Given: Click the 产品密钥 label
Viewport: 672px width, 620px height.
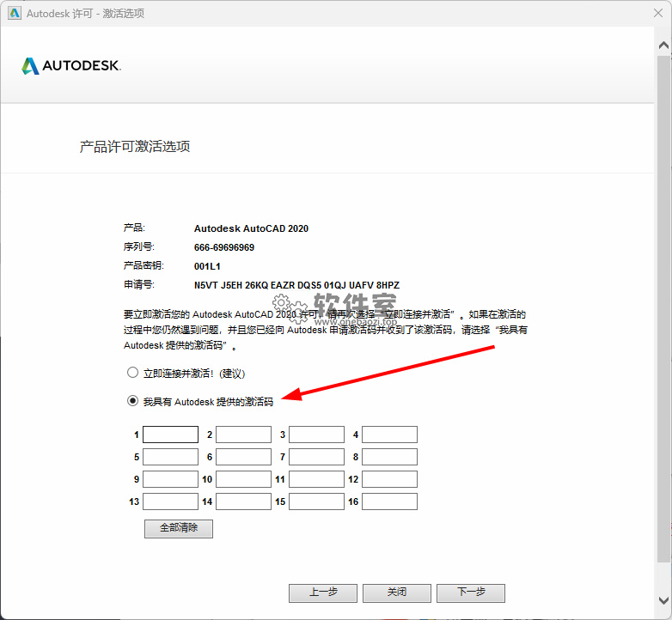Looking at the screenshot, I should pyautogui.click(x=144, y=265).
